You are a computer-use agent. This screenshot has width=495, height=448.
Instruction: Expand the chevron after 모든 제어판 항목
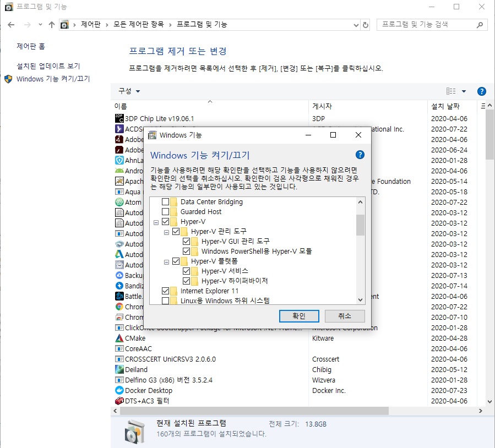click(x=170, y=25)
